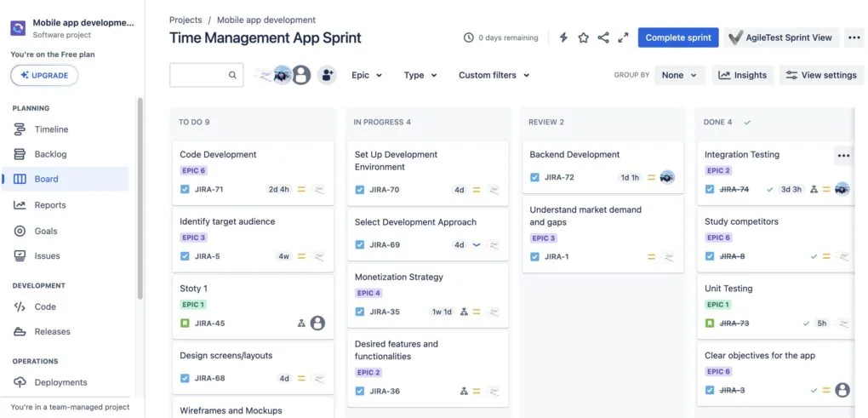Image resolution: width=868 pixels, height=418 pixels.
Task: Click the add people icon
Action: 327,75
